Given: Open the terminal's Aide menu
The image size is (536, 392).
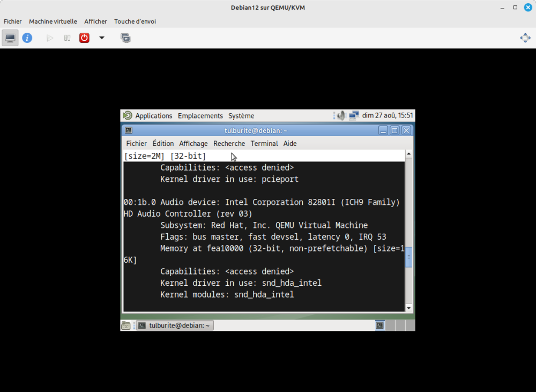Looking at the screenshot, I should pos(290,144).
